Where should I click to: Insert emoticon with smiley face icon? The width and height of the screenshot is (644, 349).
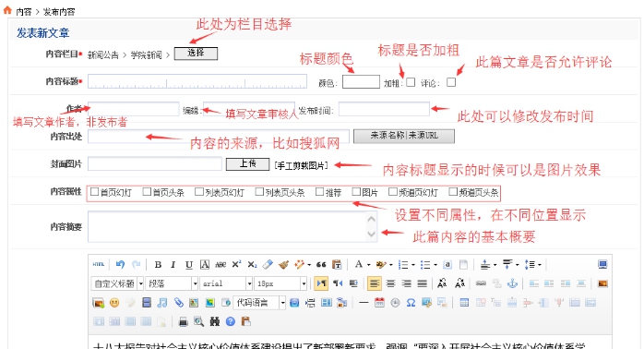(114, 303)
